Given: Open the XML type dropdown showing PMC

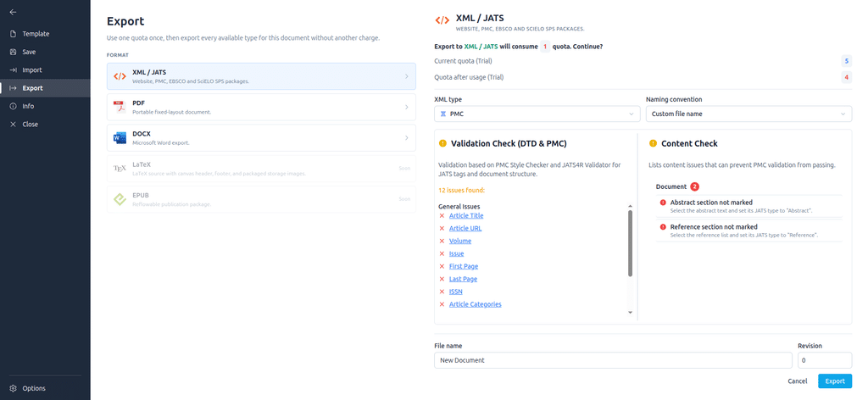Looking at the screenshot, I should pyautogui.click(x=537, y=114).
